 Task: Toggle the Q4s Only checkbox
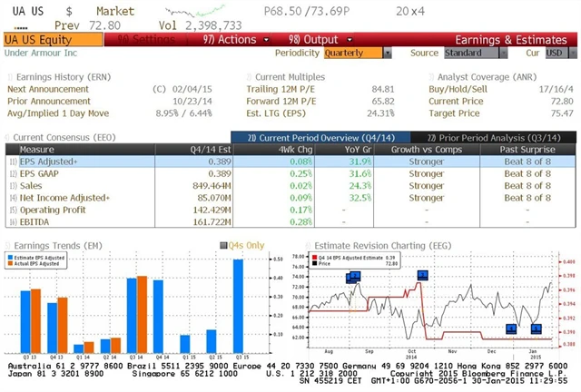pyautogui.click(x=224, y=245)
